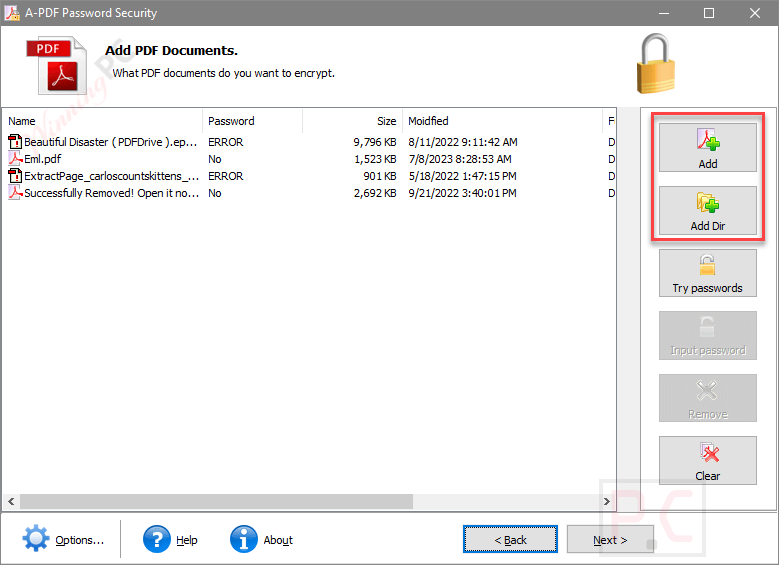Viewport: 779px width, 565px height.
Task: Sort list by the Size column header
Action: (352, 121)
